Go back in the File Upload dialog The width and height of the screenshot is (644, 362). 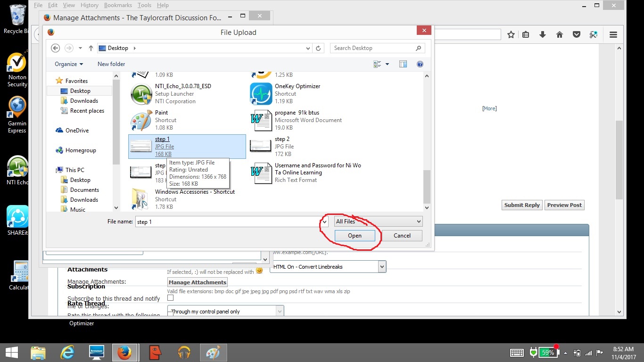click(55, 48)
